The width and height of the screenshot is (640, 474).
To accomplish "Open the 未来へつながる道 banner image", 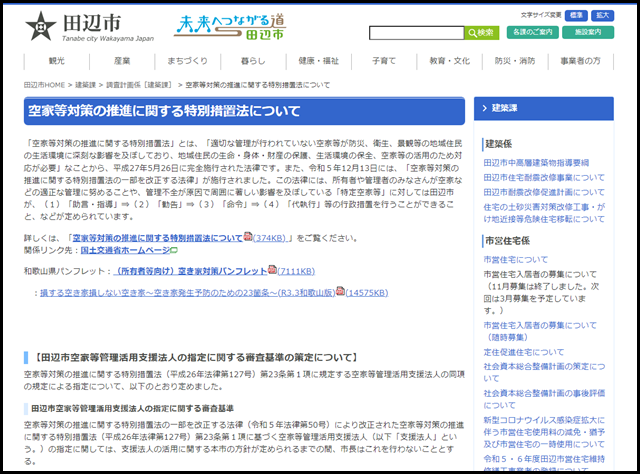I will point(230,27).
